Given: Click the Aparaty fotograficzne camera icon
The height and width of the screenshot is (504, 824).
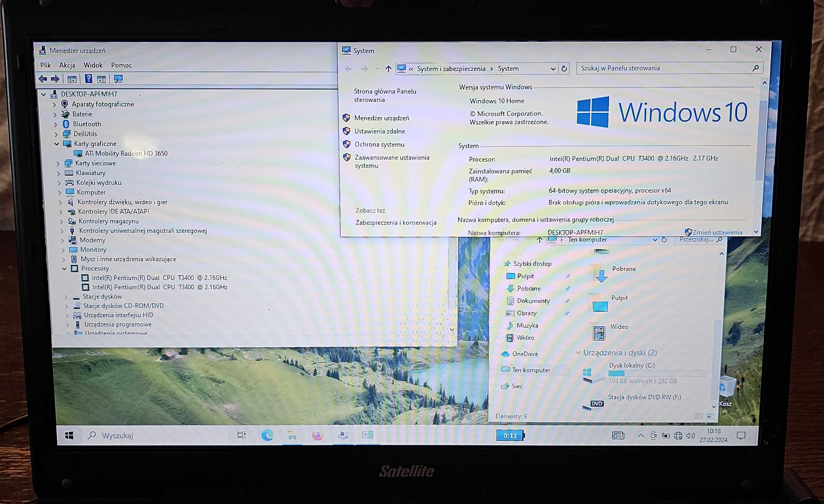Looking at the screenshot, I should point(64,104).
